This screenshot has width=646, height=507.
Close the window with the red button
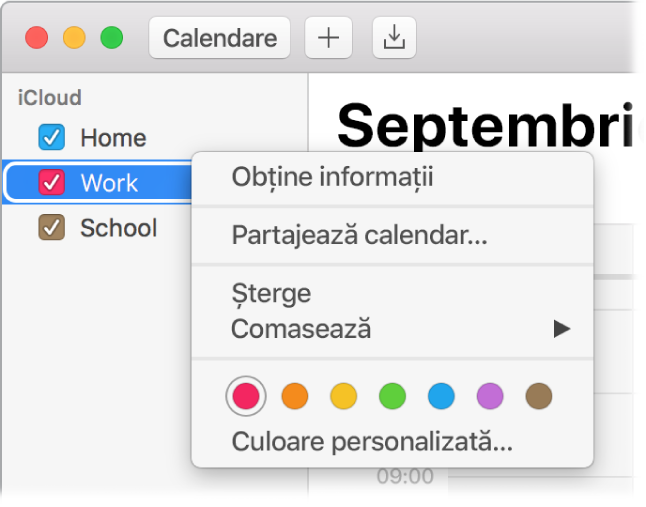coord(37,37)
